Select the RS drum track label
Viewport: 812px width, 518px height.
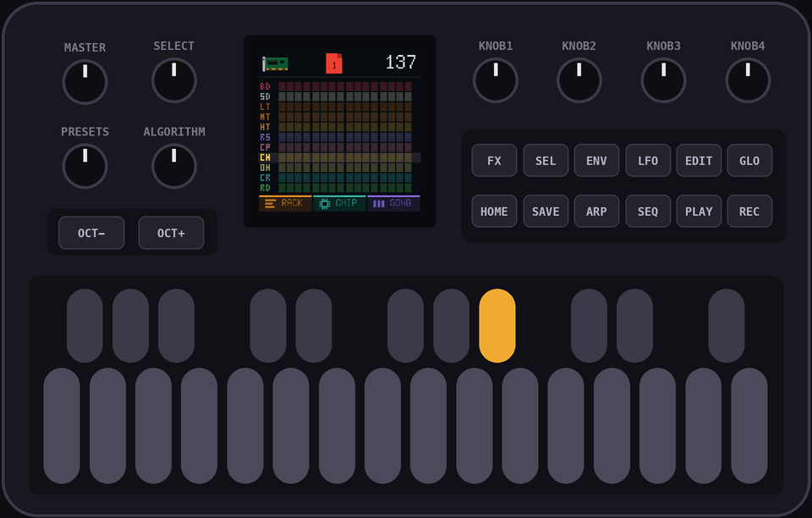click(x=265, y=137)
